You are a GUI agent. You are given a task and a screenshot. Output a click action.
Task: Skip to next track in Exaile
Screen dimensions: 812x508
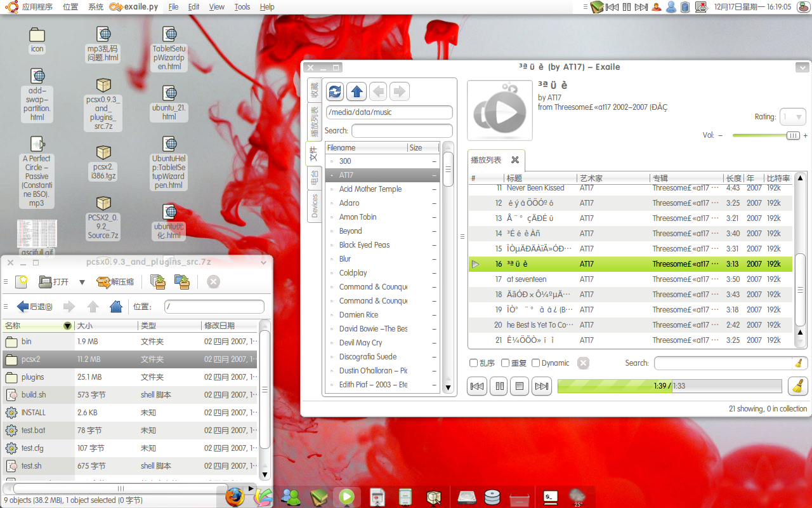point(541,386)
